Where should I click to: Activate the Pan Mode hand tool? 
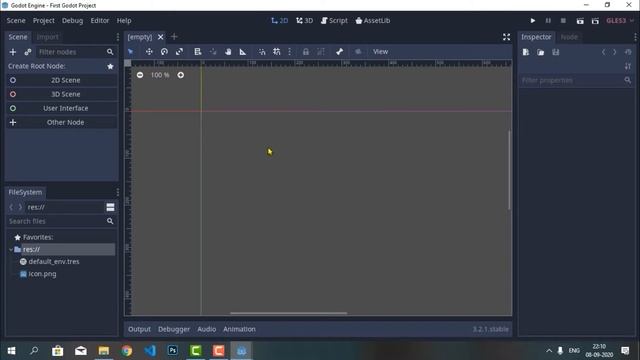pos(228,52)
